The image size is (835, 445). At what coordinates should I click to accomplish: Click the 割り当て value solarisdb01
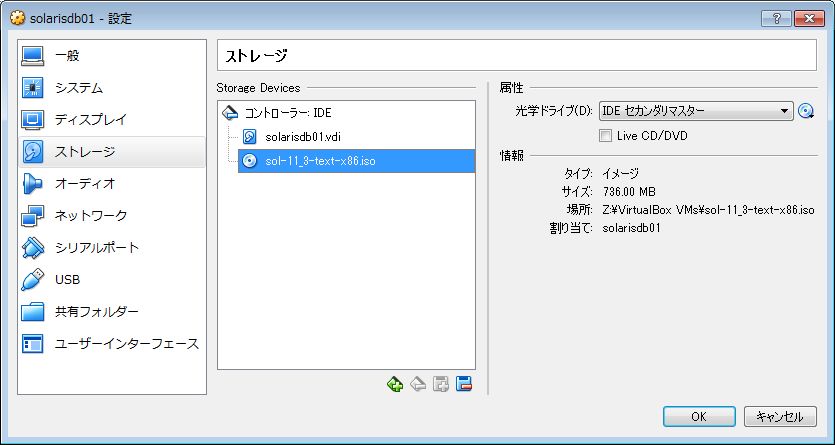pyautogui.click(x=632, y=228)
